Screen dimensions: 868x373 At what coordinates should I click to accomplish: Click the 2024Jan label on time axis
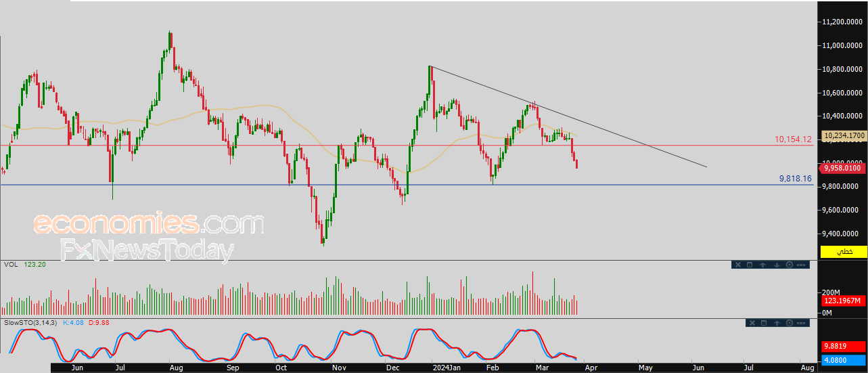pos(446,368)
